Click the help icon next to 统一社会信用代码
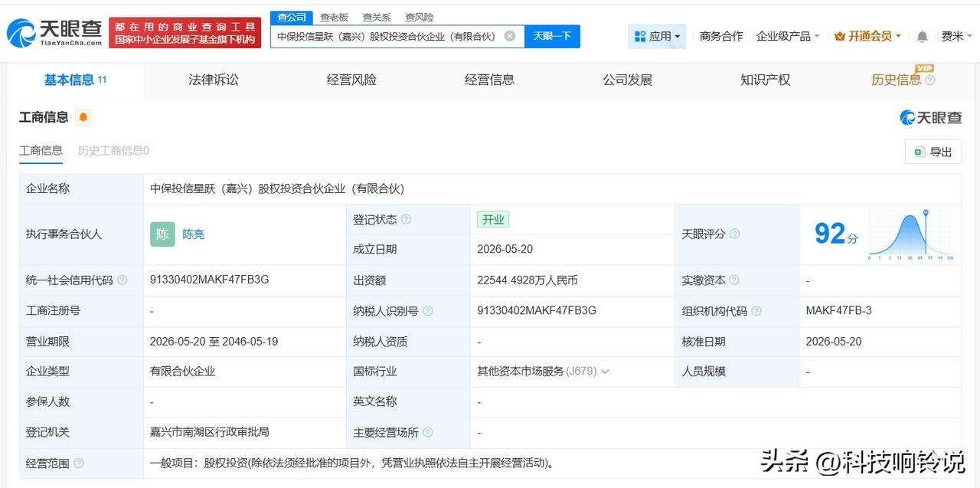Screen dimensions: 980x488 click(122, 280)
